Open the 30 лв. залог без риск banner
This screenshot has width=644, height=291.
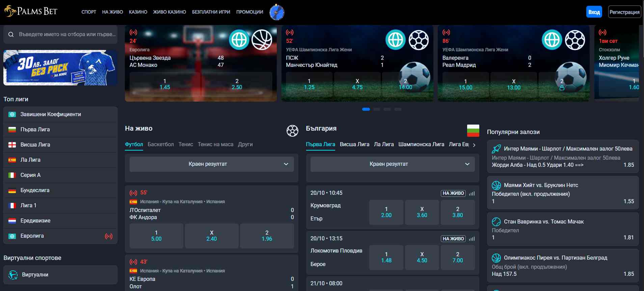click(60, 68)
